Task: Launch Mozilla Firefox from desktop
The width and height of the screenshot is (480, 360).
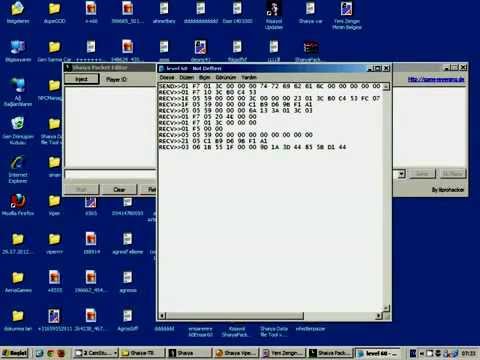Action: click(18, 204)
